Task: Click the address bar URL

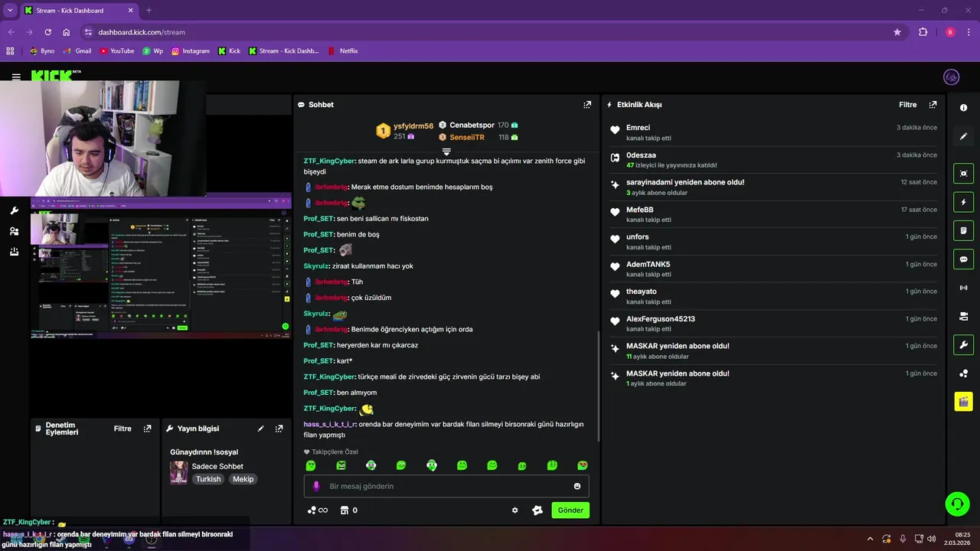Action: pos(142,32)
